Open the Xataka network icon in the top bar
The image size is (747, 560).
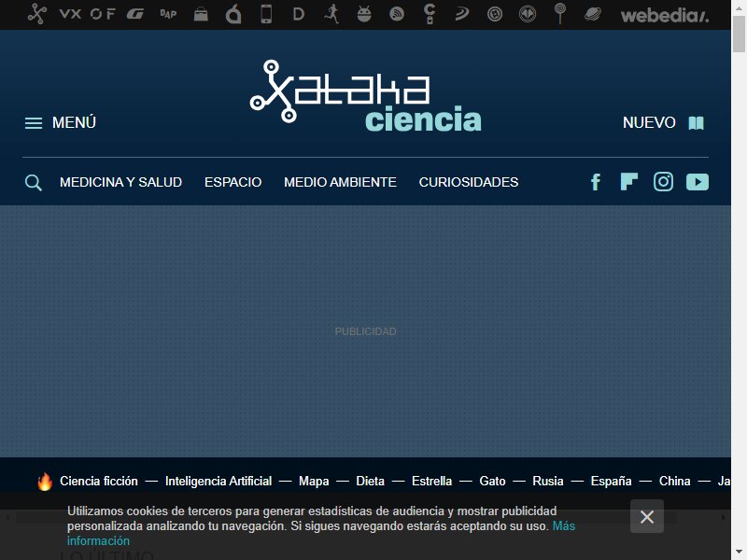[x=36, y=14]
